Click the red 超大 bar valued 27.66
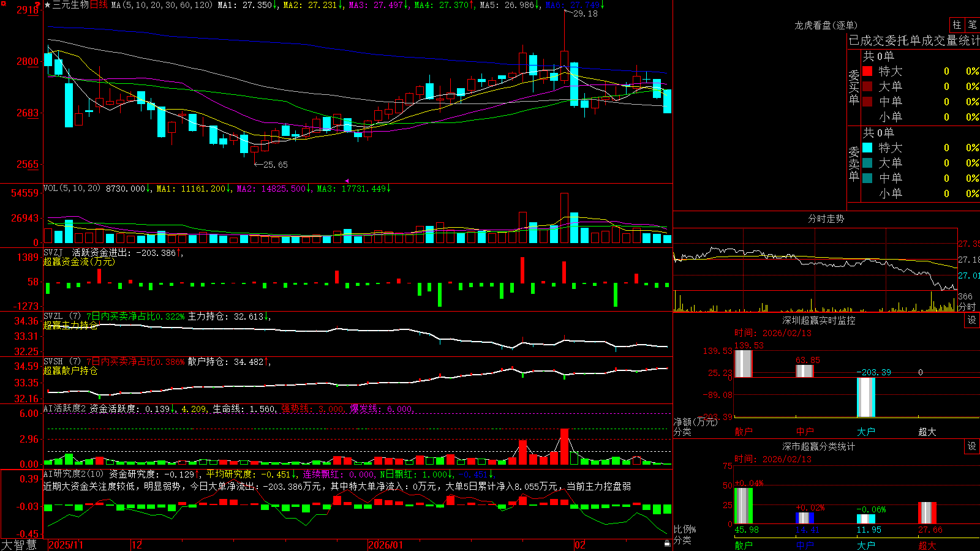The image size is (980, 551). pyautogui.click(x=927, y=513)
